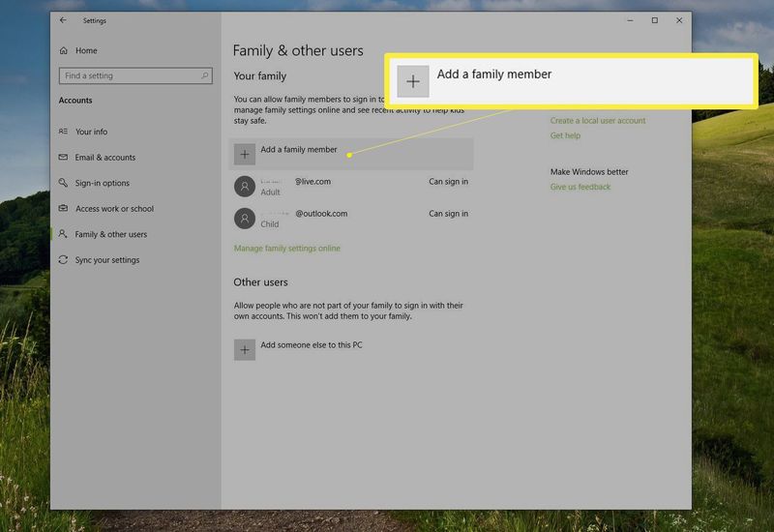The image size is (774, 532).
Task: Go back with the Settings back arrow
Action: (63, 20)
